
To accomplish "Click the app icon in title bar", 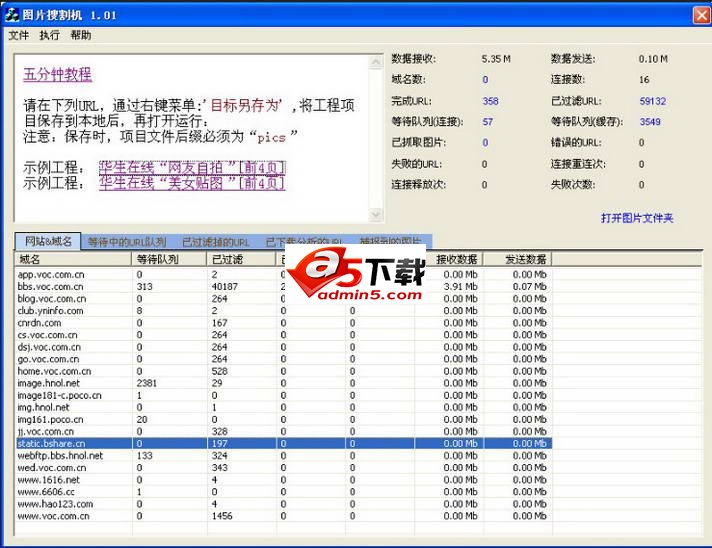I will [12, 15].
